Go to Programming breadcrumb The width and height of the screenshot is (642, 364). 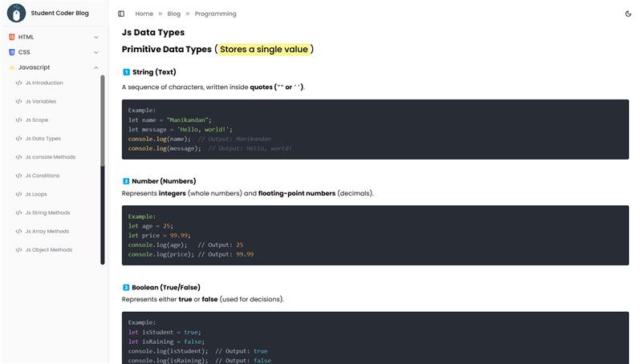coord(215,14)
